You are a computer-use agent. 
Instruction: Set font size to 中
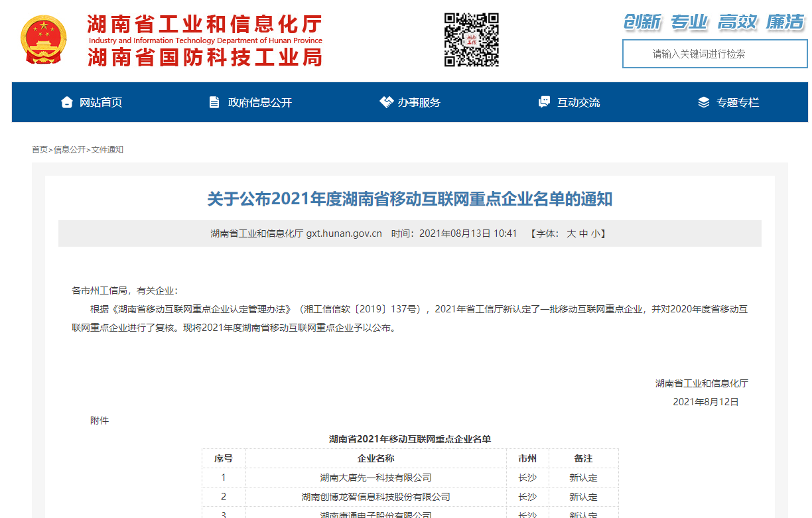pyautogui.click(x=583, y=233)
